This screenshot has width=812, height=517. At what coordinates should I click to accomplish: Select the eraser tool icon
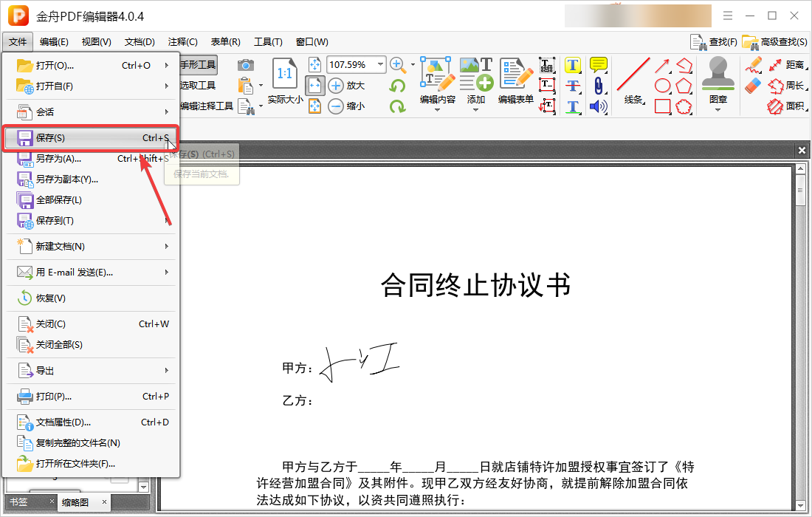point(753,86)
